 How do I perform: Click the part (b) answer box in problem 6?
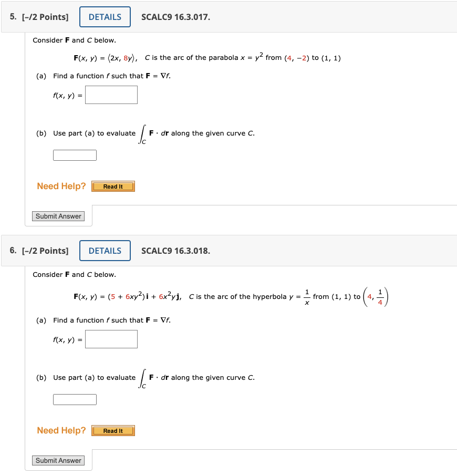(x=75, y=399)
